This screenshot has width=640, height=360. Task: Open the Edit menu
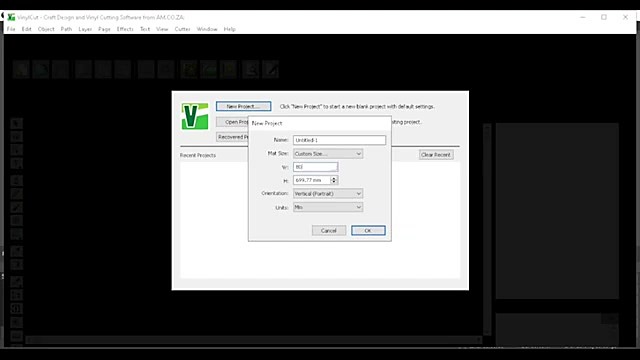point(27,29)
